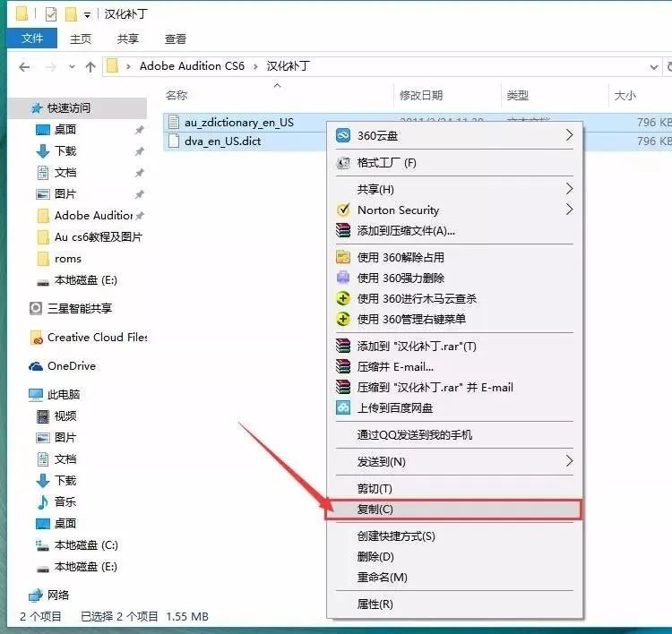Choose 重命名(M) from the context menu
Viewport: 672px width, 634px height.
pos(454,577)
